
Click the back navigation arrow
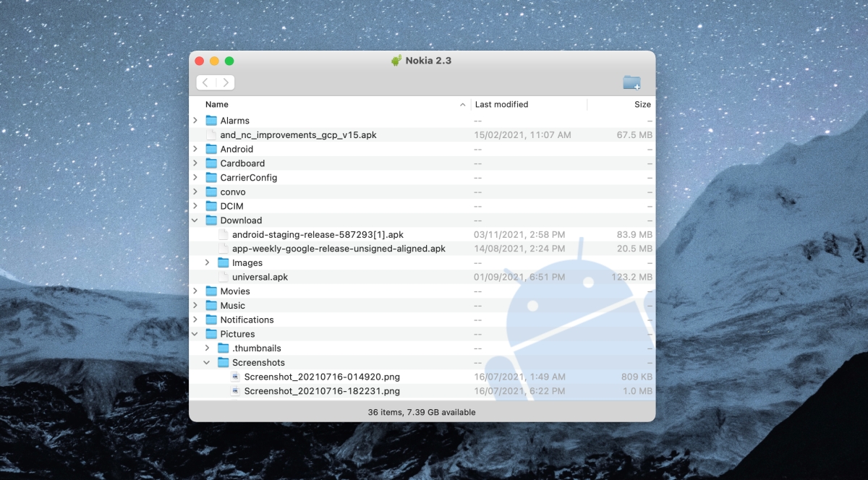coord(204,82)
